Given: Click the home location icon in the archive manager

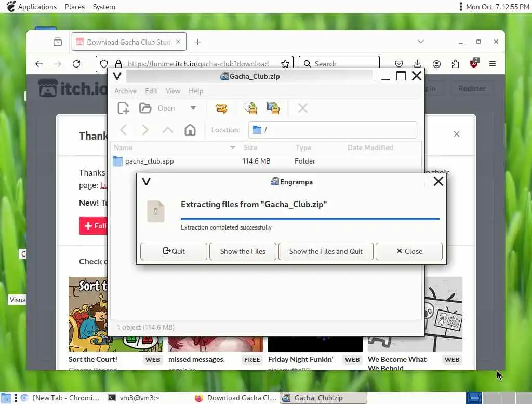Looking at the screenshot, I should pyautogui.click(x=190, y=130).
